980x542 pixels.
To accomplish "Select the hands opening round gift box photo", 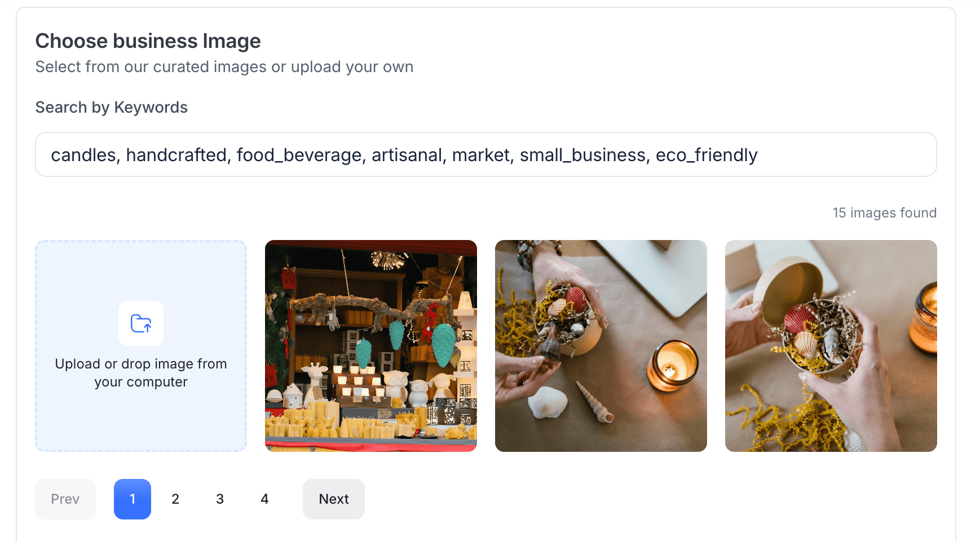I will tap(830, 345).
